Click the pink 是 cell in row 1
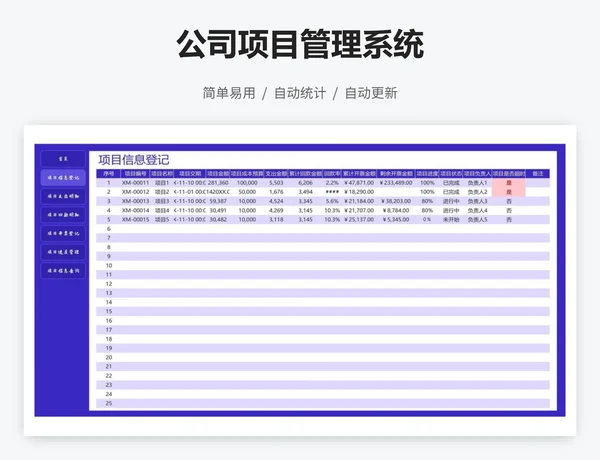Screen dimensions: 600x460 509,183
